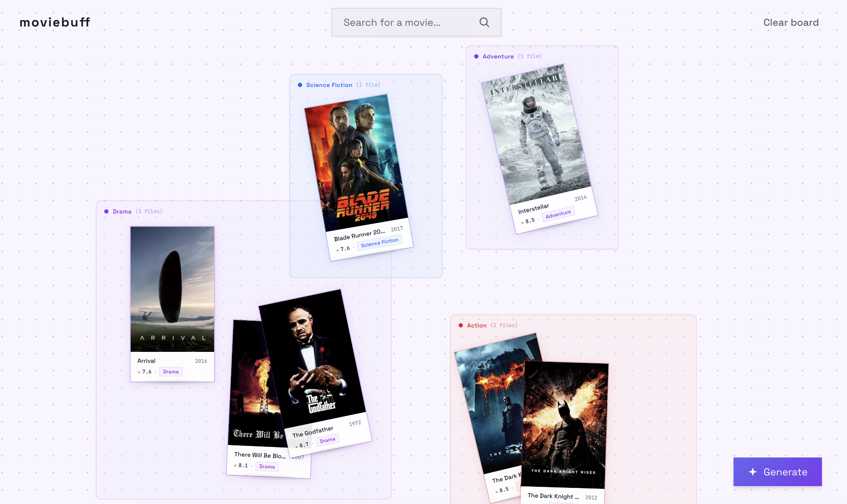Click the moviebuff logo

[55, 22]
